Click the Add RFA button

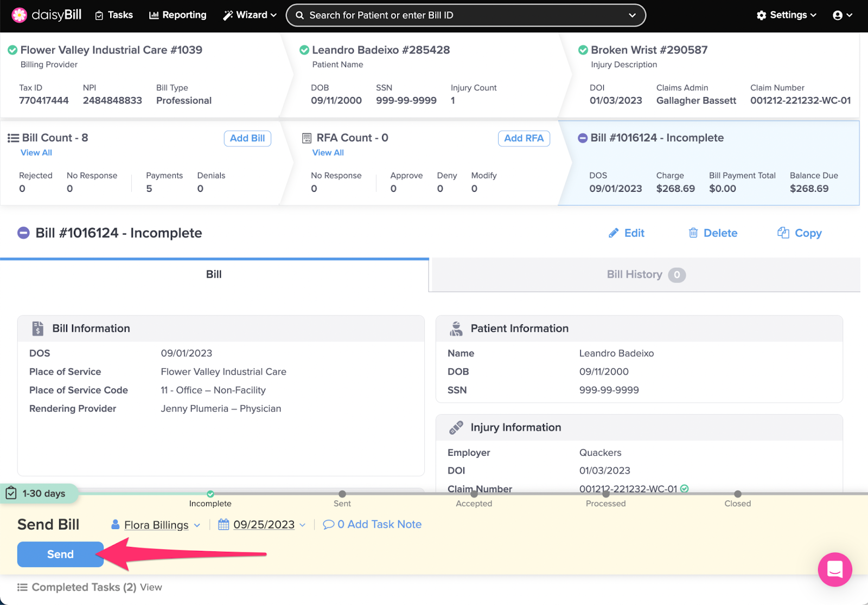[x=524, y=138]
